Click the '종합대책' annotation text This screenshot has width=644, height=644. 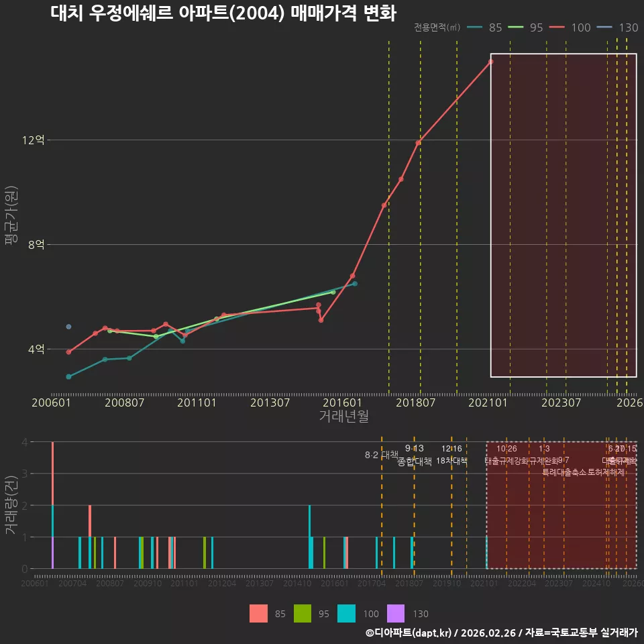tap(415, 462)
